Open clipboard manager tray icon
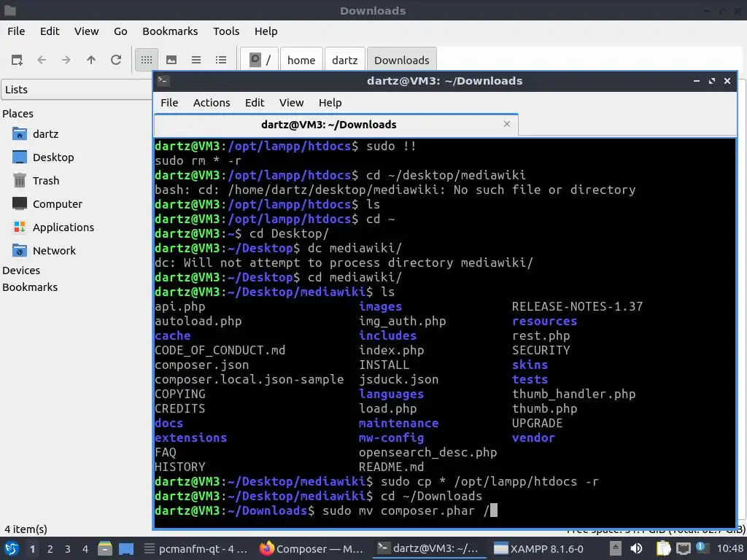This screenshot has width=747, height=560. [x=663, y=549]
